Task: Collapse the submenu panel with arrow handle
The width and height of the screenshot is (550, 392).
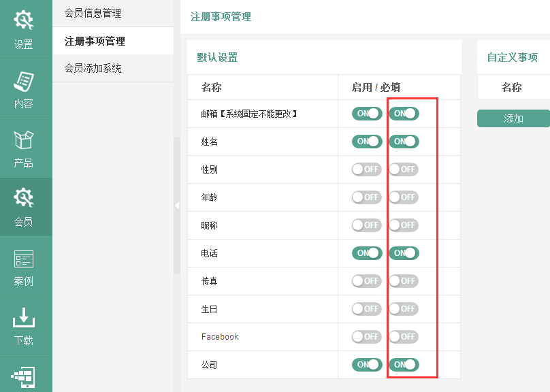Action: coord(177,205)
